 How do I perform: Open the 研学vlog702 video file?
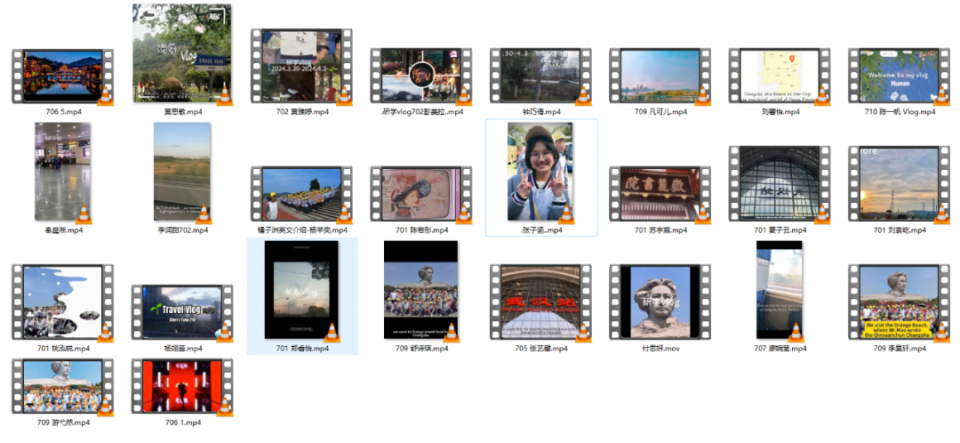tap(421, 75)
